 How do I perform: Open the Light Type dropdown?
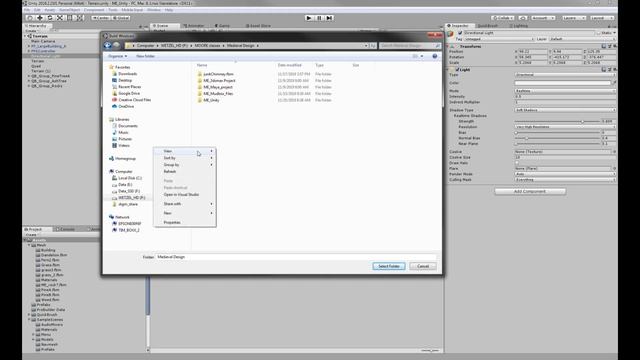pyautogui.click(x=565, y=75)
